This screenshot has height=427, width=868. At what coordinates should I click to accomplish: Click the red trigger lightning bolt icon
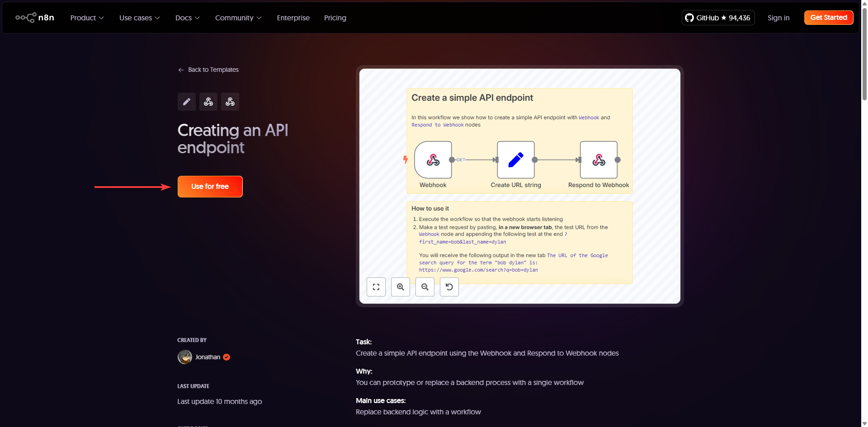pyautogui.click(x=406, y=160)
